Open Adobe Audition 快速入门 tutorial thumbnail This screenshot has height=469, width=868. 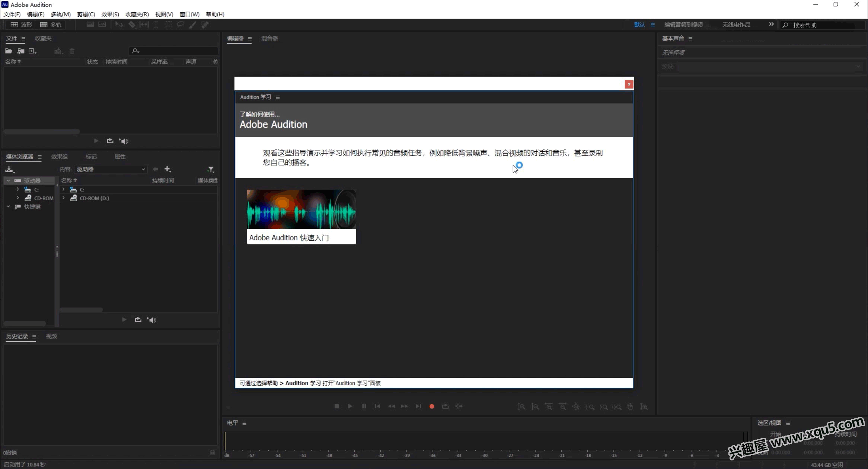point(301,217)
